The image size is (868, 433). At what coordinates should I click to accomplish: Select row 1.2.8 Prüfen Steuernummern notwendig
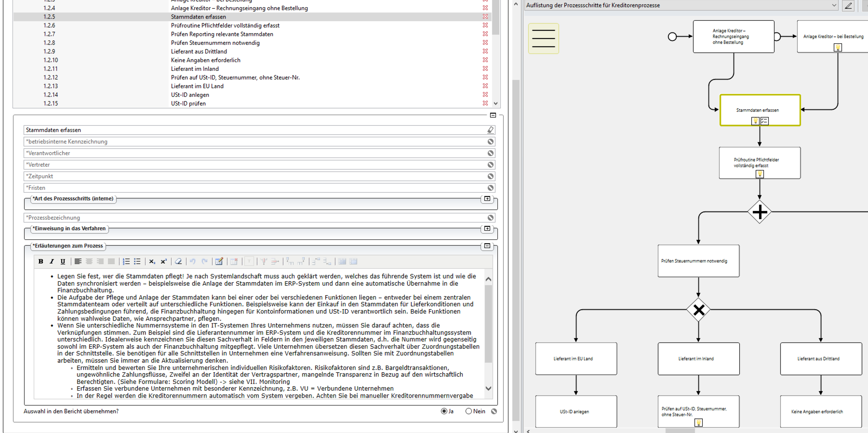point(215,43)
